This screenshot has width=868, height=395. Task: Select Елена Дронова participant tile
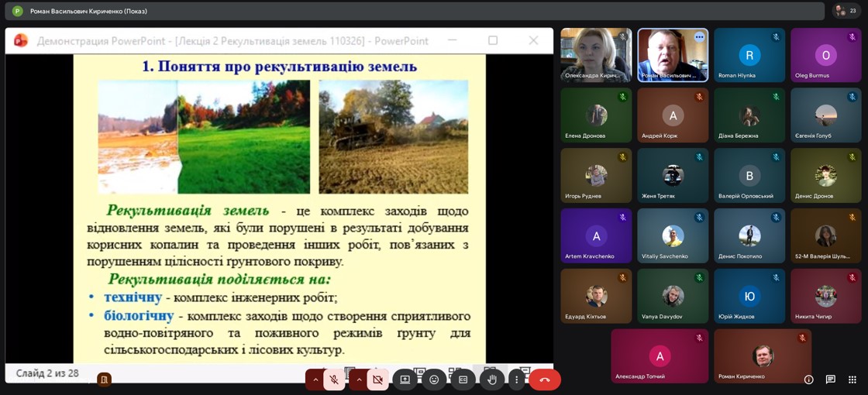tap(596, 115)
